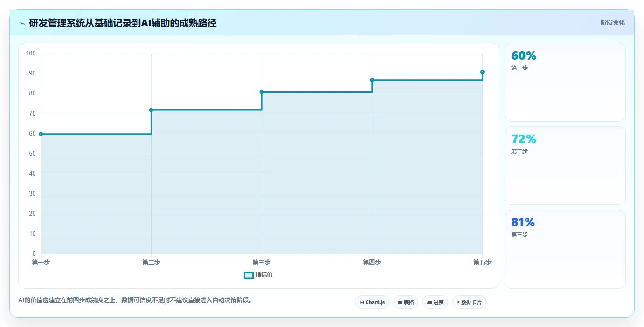Click the 第五步 data point at 91
644x327 pixels.
(x=482, y=72)
